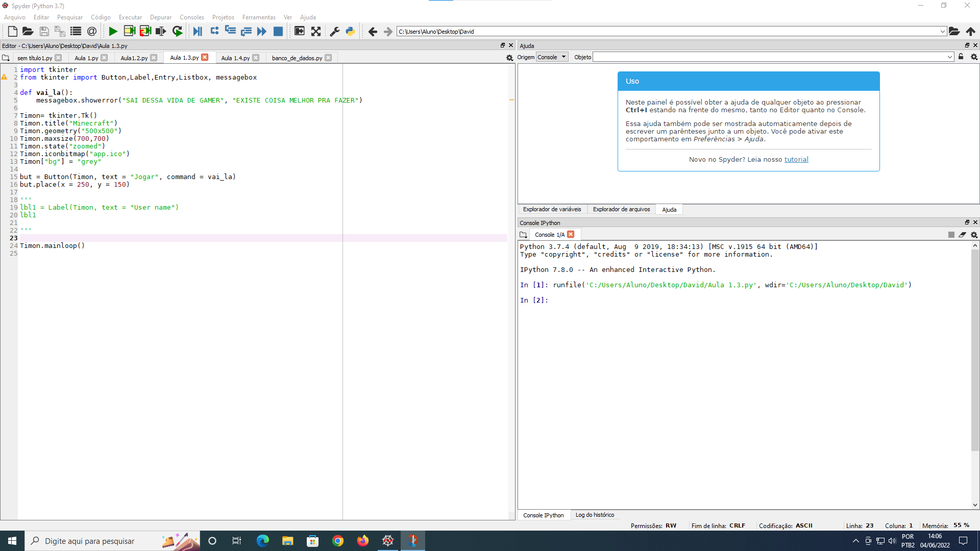This screenshot has height=551, width=980.
Task: Close the Aula1.2.py tab
Action: (154, 58)
